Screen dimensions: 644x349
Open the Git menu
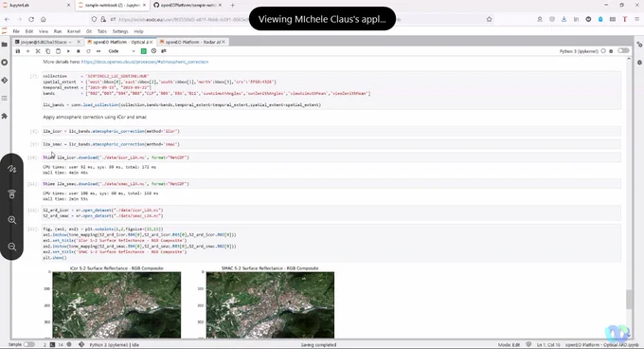click(89, 31)
